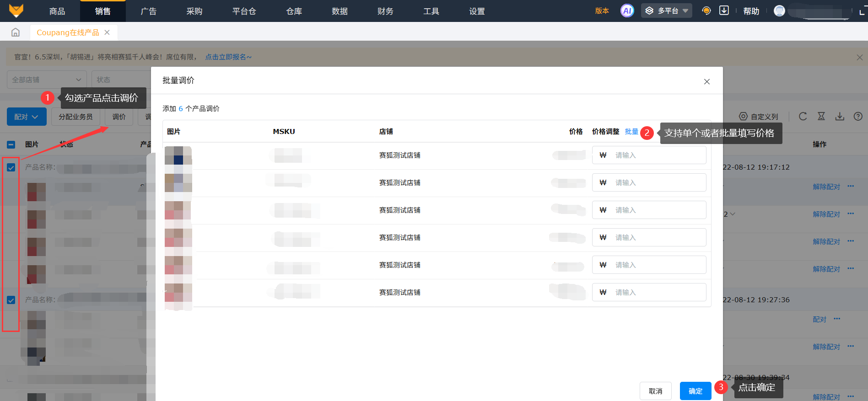The image size is (868, 401).
Task: Click the export download icon beside the hourglass
Action: click(x=840, y=117)
